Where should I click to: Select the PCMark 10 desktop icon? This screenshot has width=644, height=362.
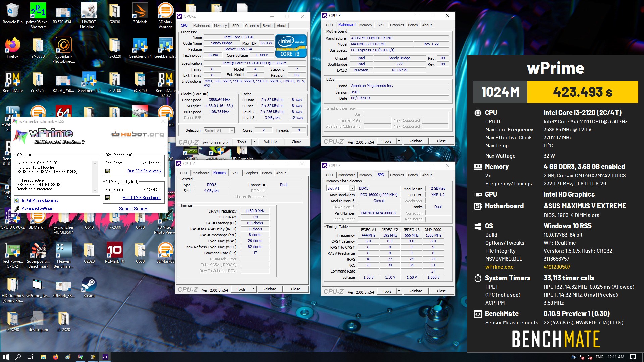click(x=115, y=253)
